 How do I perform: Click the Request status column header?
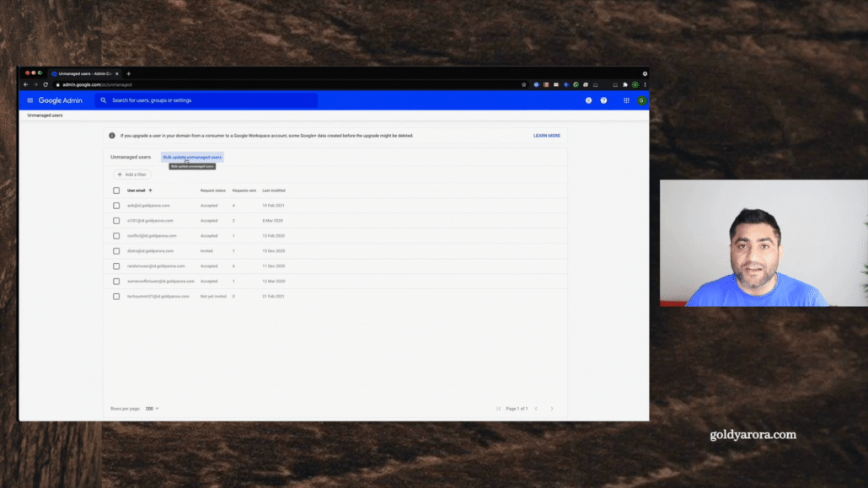pyautogui.click(x=213, y=190)
